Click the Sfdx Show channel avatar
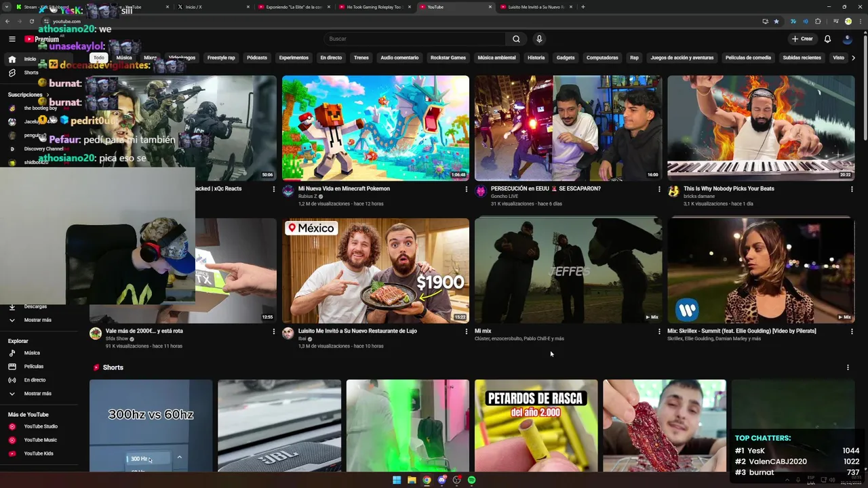Image resolution: width=868 pixels, height=488 pixels. coord(96,333)
